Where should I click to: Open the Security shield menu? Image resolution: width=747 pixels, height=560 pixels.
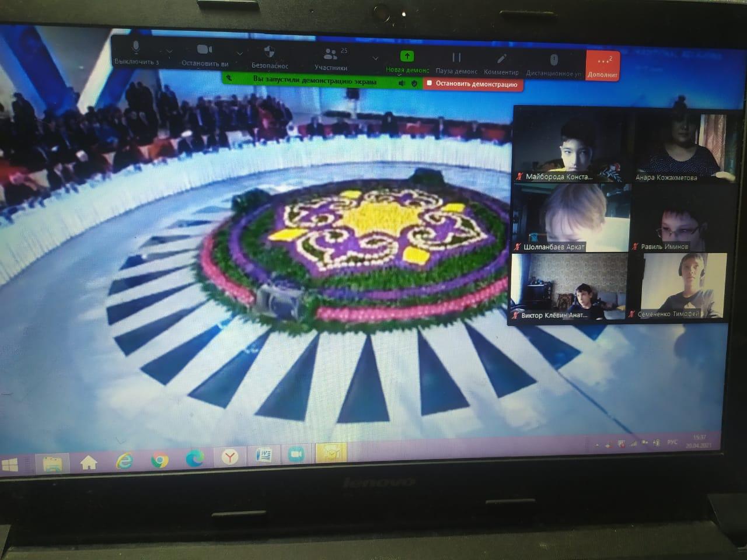coord(270,55)
